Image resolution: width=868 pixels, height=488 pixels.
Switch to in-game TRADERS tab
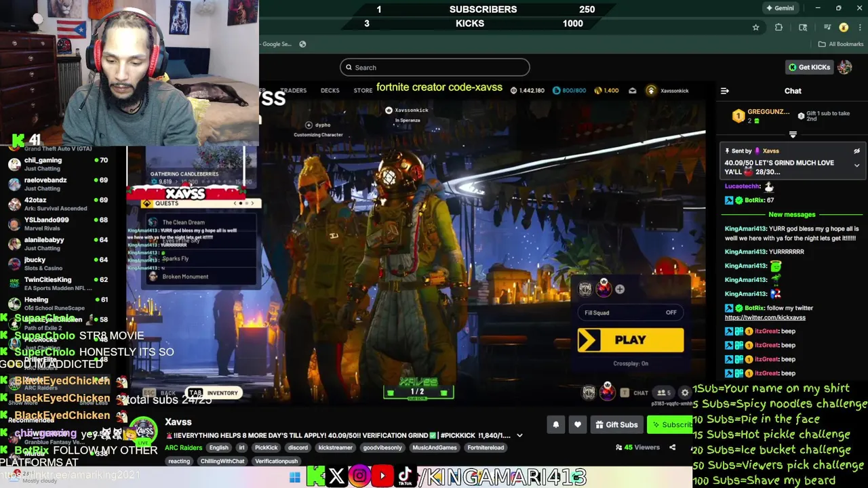(294, 90)
